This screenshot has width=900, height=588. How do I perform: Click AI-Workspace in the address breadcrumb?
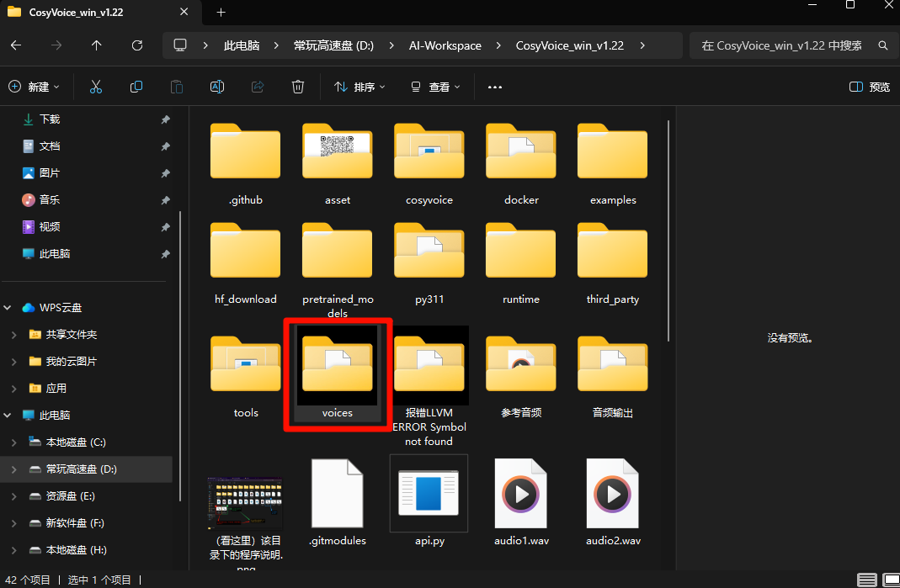click(446, 45)
